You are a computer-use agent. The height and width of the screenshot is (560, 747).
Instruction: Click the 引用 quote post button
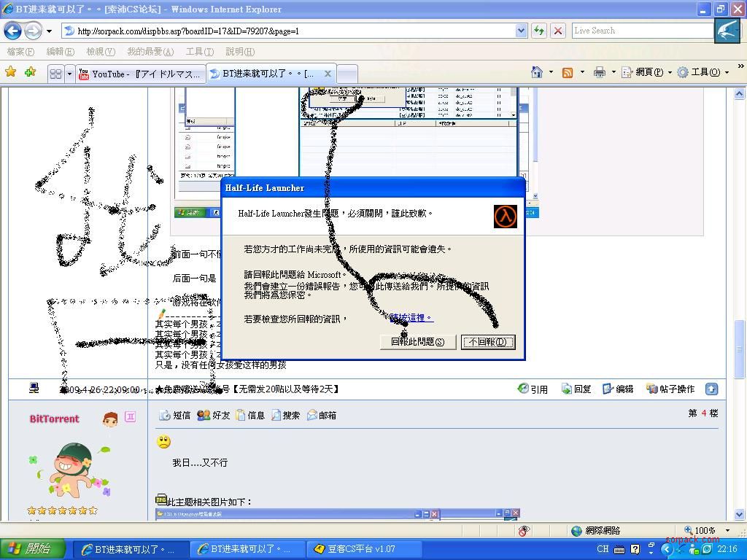coord(533,389)
